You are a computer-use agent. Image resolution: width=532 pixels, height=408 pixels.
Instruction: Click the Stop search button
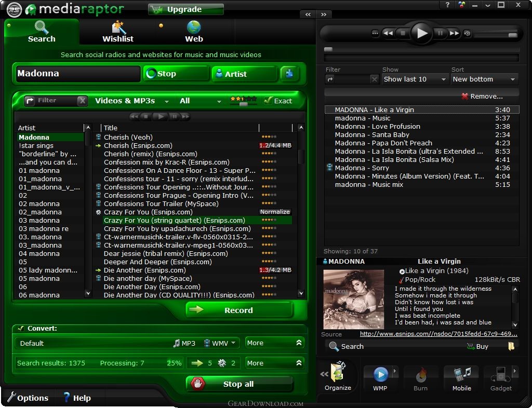click(x=176, y=74)
